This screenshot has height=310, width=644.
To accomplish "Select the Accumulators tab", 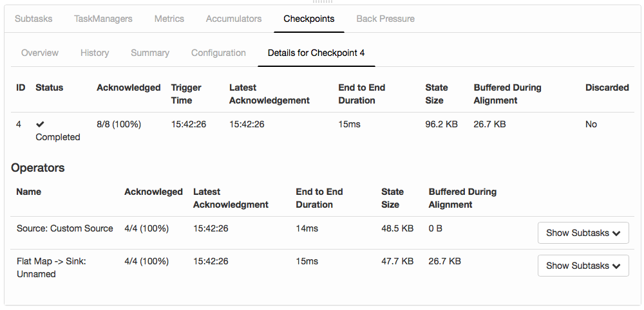I will (x=234, y=19).
